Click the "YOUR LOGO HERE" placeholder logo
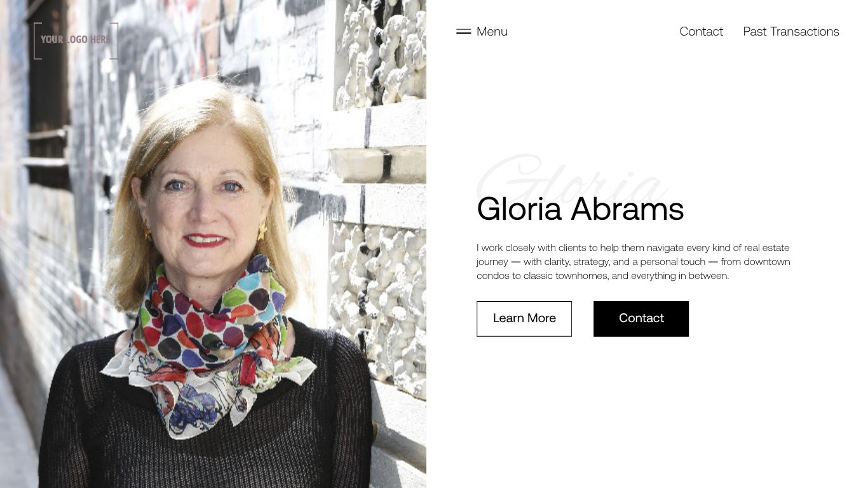This screenshot has height=488, width=868. pyautogui.click(x=76, y=41)
